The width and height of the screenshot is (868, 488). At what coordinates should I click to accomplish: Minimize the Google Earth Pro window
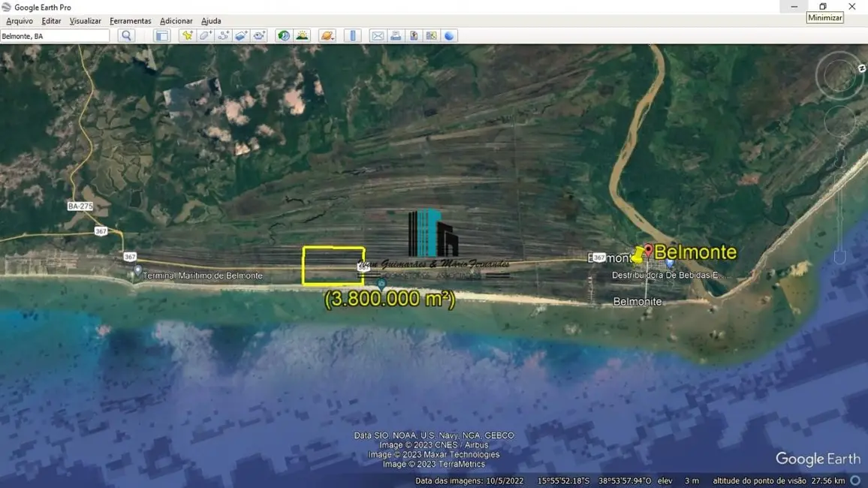click(794, 7)
